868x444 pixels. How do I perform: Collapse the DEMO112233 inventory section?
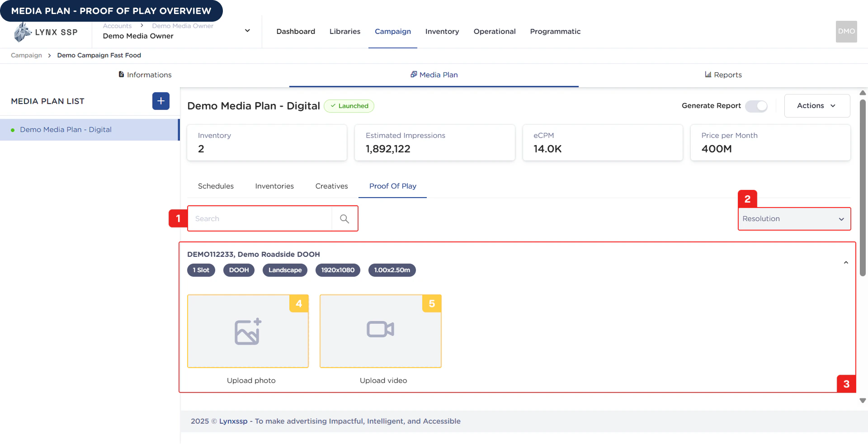[x=846, y=263]
